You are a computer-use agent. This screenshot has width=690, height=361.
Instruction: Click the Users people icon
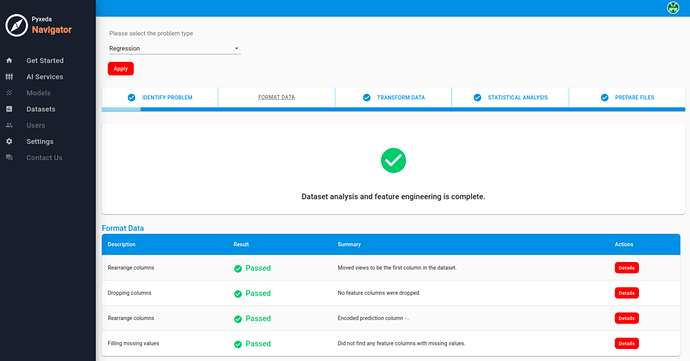tap(9, 125)
